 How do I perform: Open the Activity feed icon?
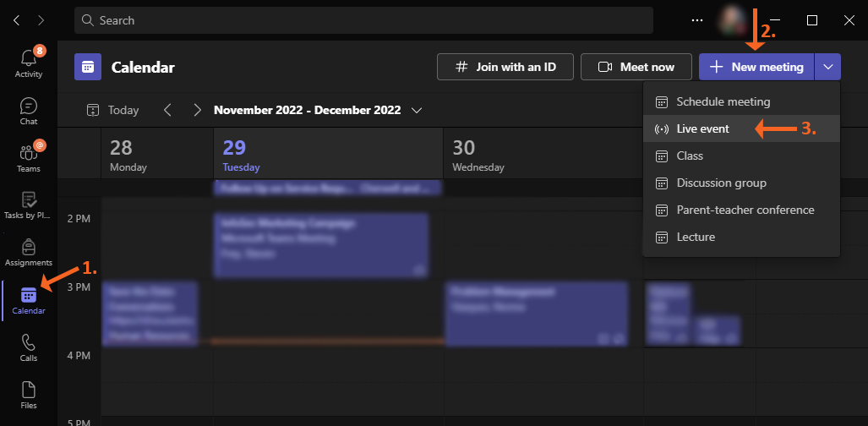point(28,63)
